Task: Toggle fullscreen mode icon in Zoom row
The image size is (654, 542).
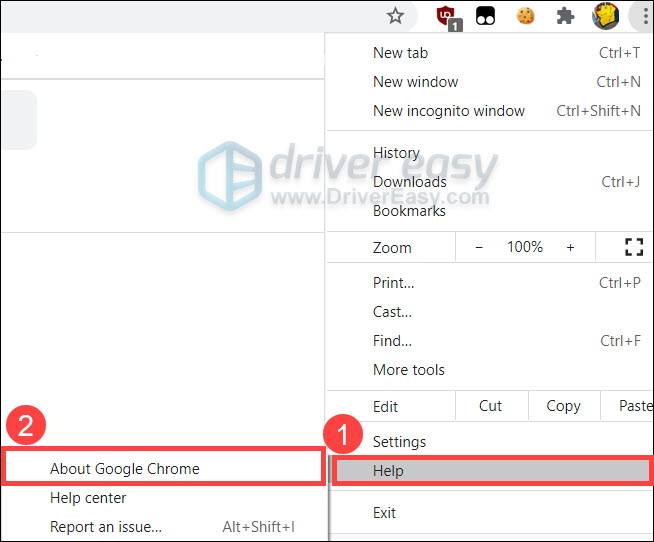Action: (634, 247)
